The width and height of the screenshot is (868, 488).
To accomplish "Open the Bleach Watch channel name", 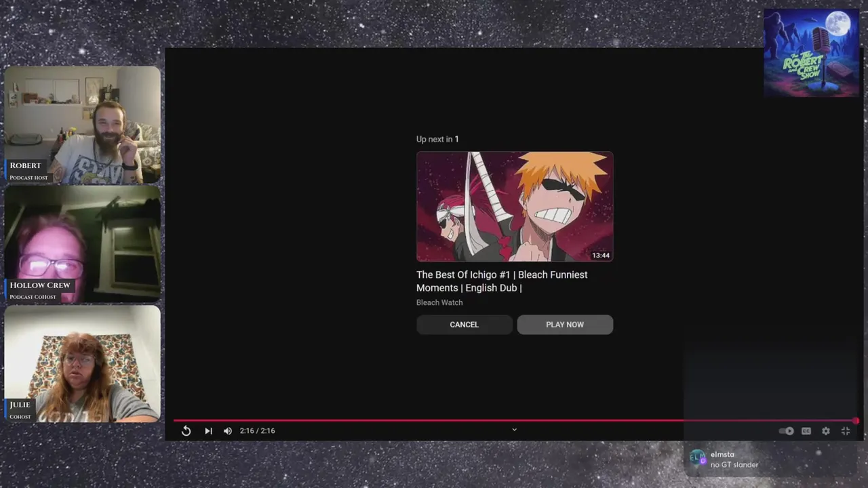I will pos(439,303).
